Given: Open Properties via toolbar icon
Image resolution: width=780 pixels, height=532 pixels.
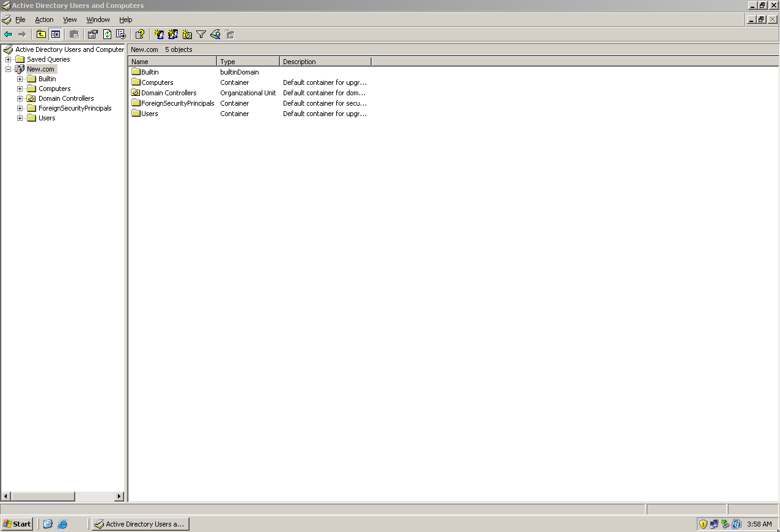Looking at the screenshot, I should (93, 34).
